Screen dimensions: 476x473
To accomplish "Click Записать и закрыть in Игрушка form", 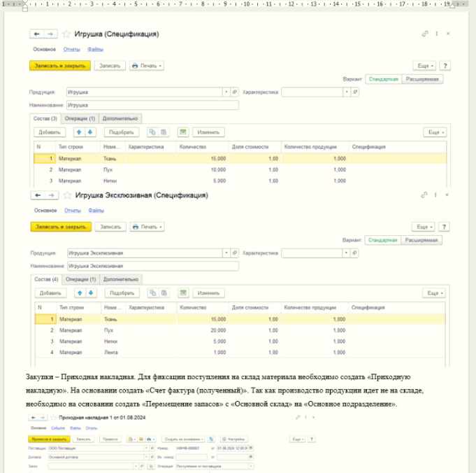I will [x=60, y=65].
